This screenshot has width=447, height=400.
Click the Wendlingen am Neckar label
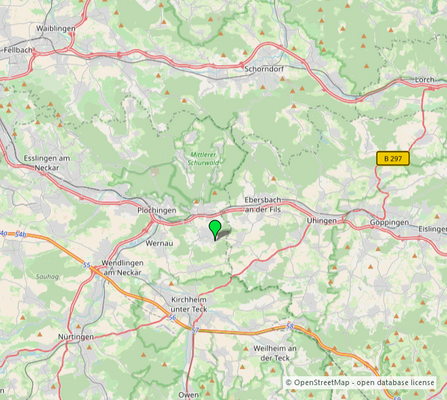(122, 268)
